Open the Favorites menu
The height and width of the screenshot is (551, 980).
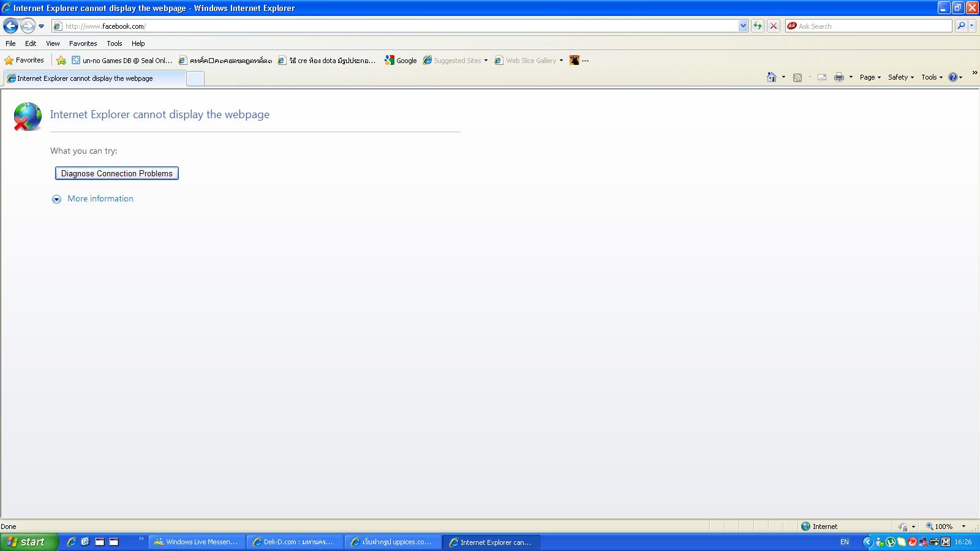pyautogui.click(x=83, y=43)
